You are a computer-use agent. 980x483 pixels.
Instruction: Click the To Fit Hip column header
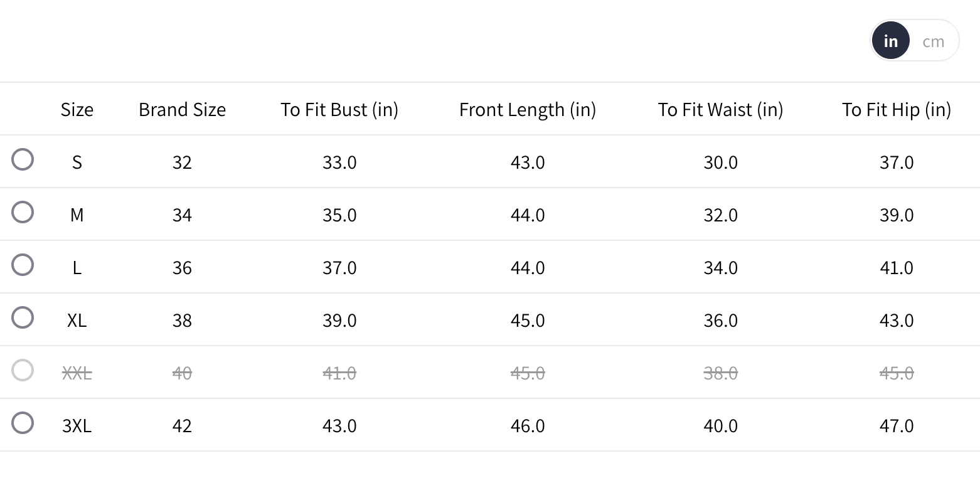click(x=897, y=110)
